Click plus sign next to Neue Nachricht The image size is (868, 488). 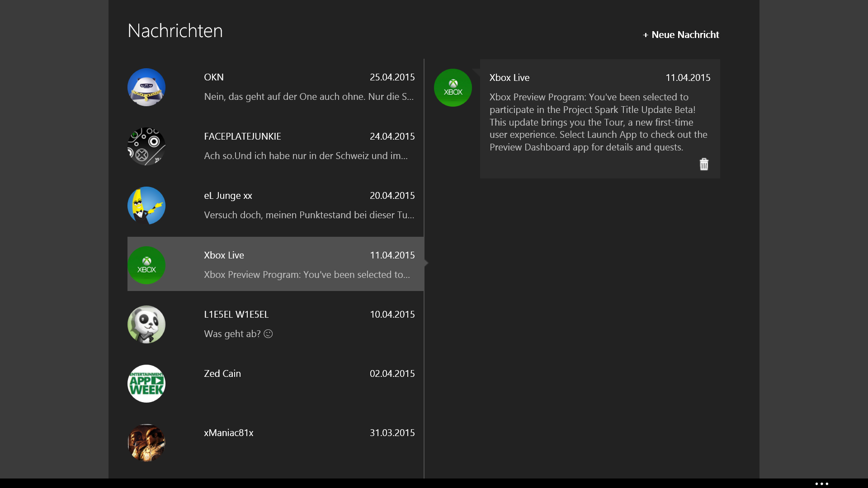pyautogui.click(x=646, y=35)
